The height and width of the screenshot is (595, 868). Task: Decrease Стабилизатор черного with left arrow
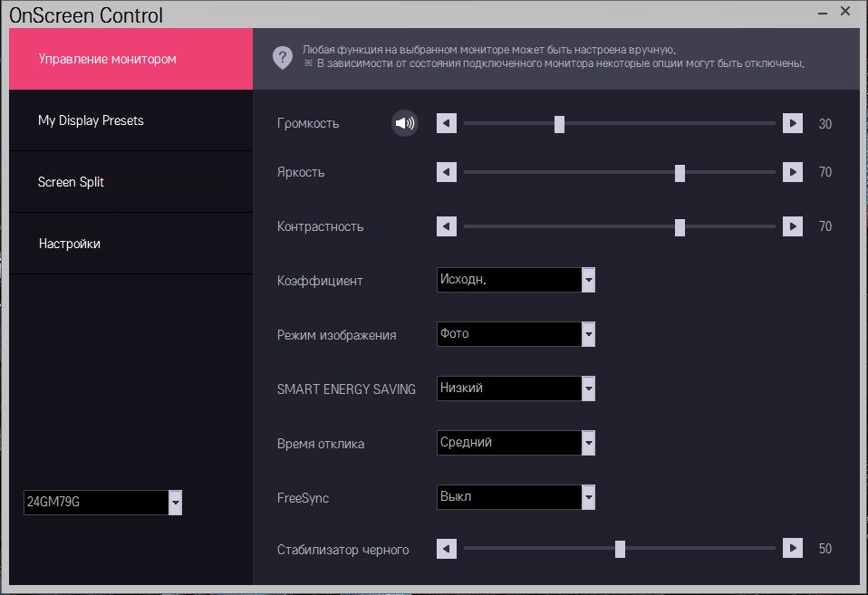(x=447, y=549)
